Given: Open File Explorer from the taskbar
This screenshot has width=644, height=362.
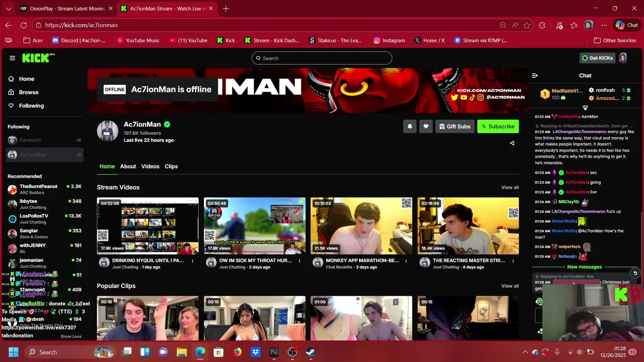Looking at the screenshot, I should pyautogui.click(x=182, y=352).
